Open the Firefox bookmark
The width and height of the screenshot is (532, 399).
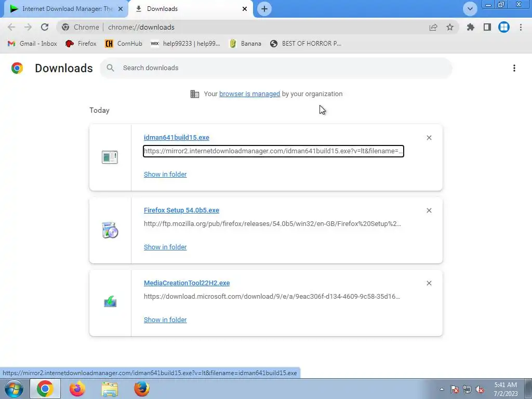click(x=81, y=44)
